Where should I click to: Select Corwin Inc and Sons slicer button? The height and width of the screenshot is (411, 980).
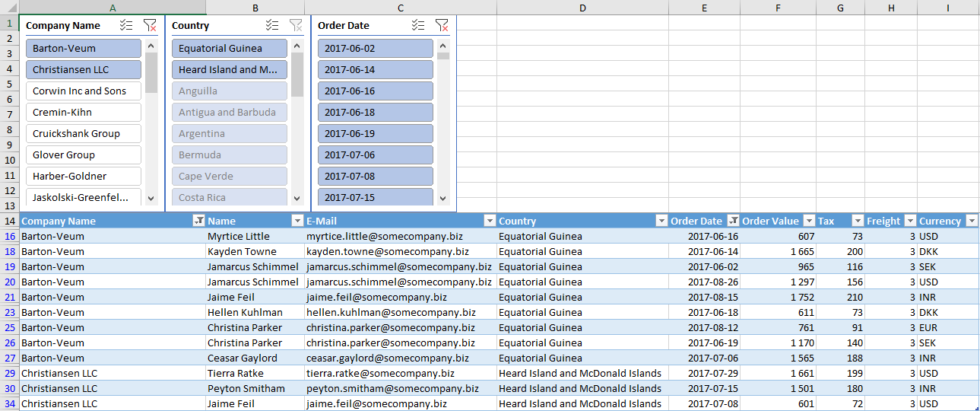[84, 91]
